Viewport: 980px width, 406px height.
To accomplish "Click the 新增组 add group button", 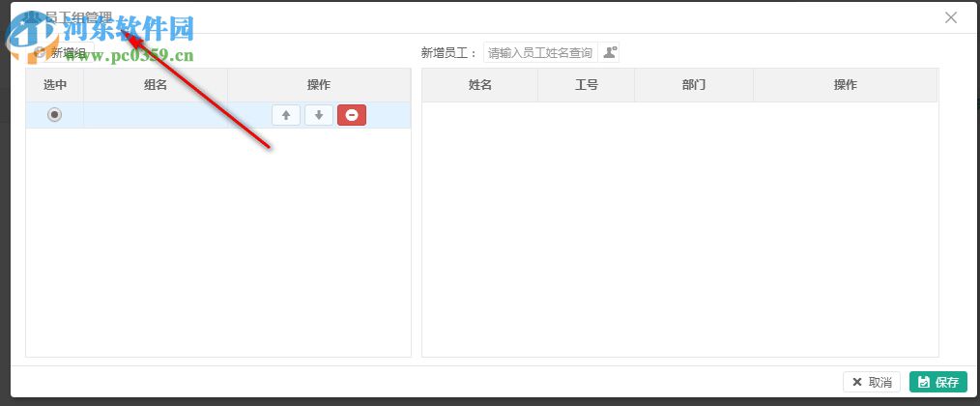I will [63, 53].
